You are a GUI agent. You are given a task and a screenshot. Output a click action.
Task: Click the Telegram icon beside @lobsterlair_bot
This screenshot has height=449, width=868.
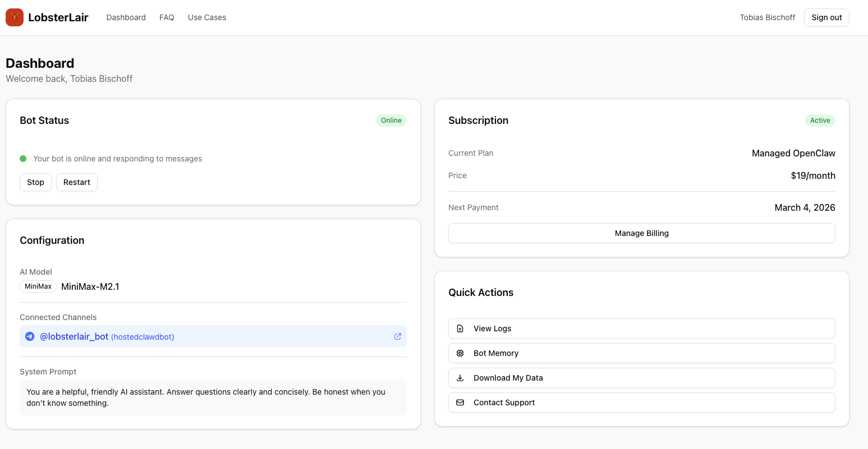pyautogui.click(x=30, y=337)
